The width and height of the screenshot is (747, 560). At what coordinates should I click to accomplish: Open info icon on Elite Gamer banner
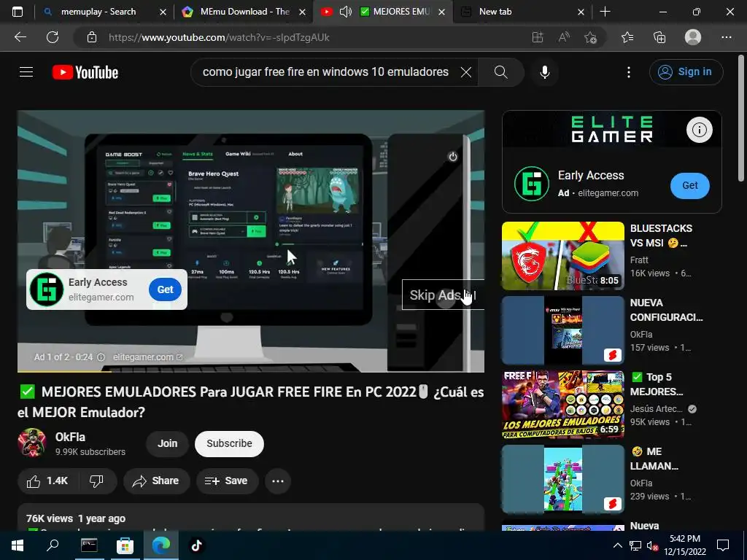point(700,130)
